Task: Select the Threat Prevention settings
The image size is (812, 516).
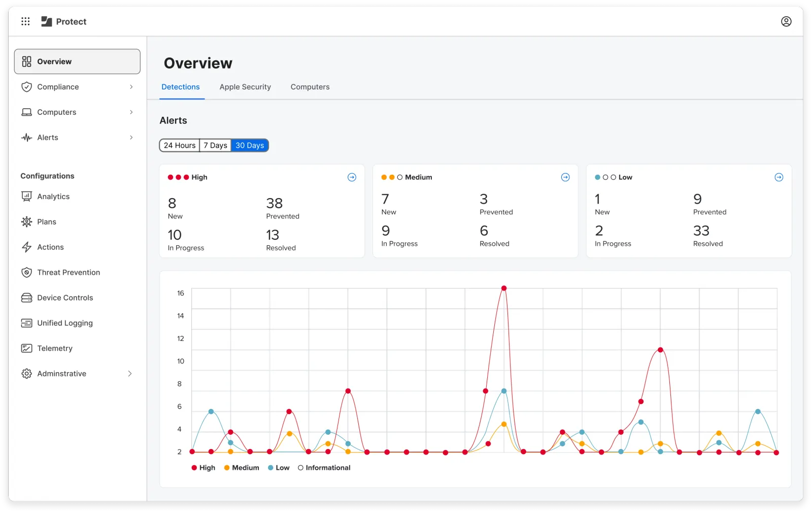Action: pos(68,272)
